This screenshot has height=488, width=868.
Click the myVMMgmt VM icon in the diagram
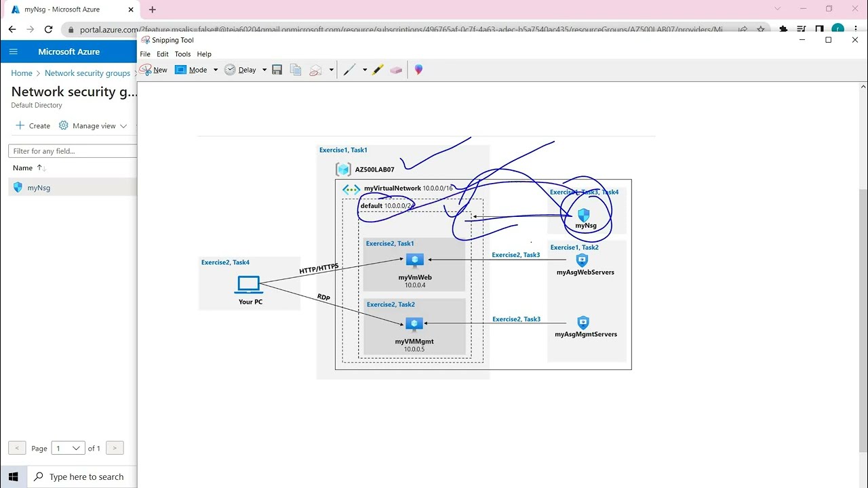[x=414, y=325]
